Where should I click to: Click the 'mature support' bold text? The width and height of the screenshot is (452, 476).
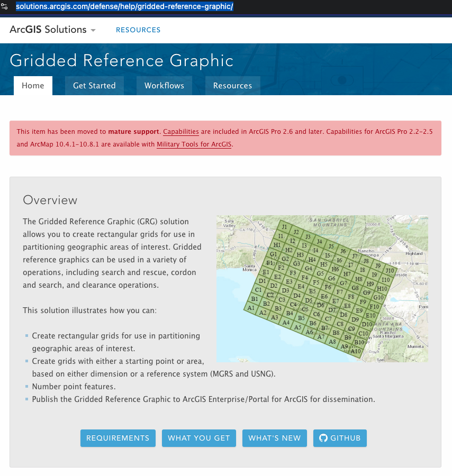click(x=134, y=132)
